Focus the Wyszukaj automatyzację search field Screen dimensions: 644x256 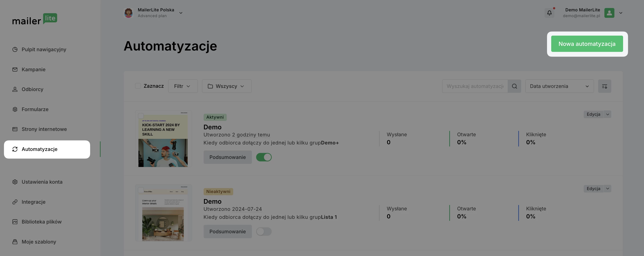click(474, 86)
